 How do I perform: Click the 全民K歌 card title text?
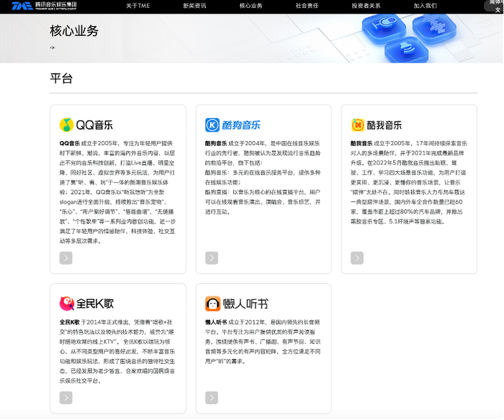[95, 303]
